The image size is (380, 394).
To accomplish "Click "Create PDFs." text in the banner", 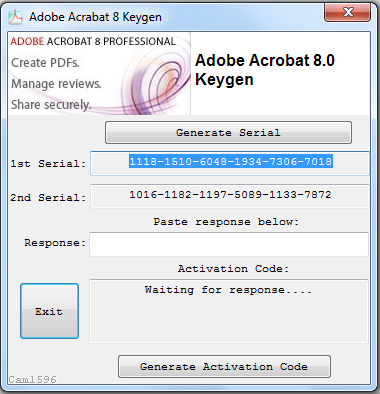I will (x=45, y=63).
